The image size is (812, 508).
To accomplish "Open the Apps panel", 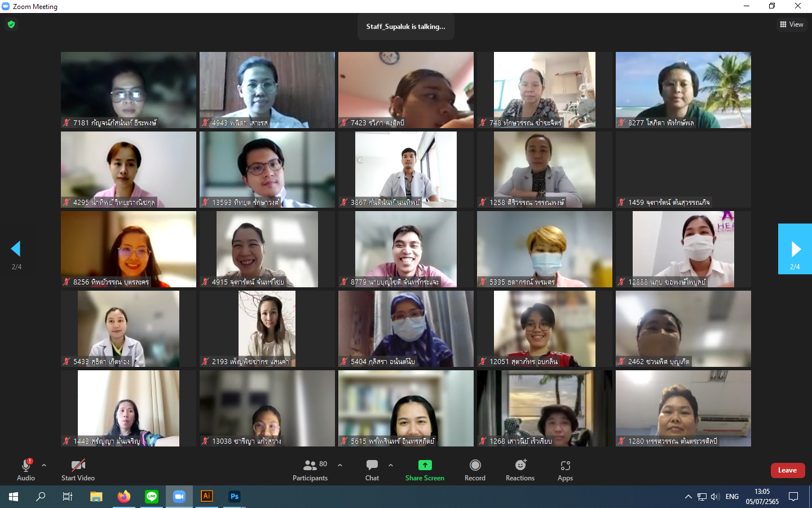I will pos(565,470).
